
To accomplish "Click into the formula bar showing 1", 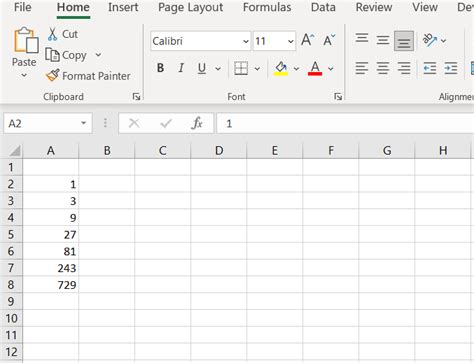I will coord(345,124).
